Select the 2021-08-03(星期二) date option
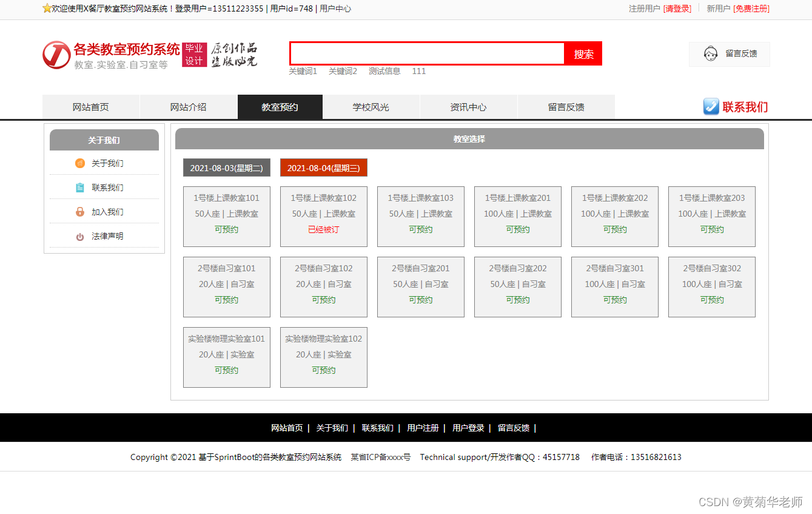This screenshot has width=812, height=514. click(x=226, y=167)
